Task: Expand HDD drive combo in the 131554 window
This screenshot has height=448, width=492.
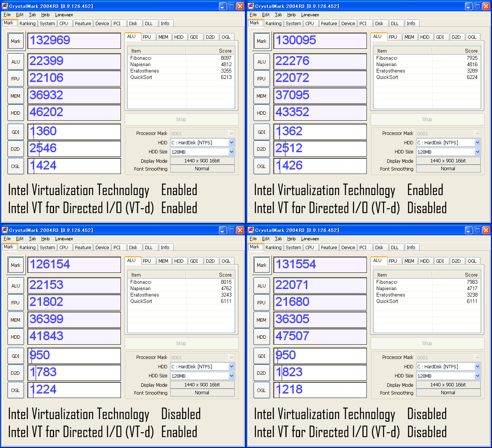Action: [477, 366]
